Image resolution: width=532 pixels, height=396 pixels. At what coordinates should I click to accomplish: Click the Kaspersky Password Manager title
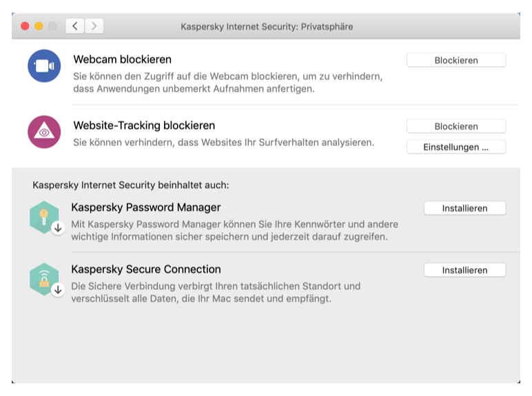pyautogui.click(x=145, y=207)
